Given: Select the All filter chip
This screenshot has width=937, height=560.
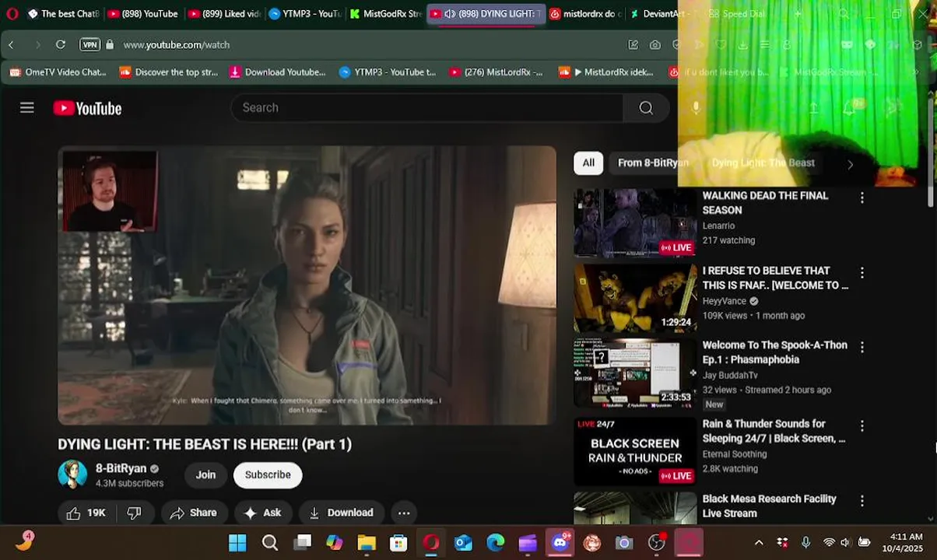Looking at the screenshot, I should 588,163.
